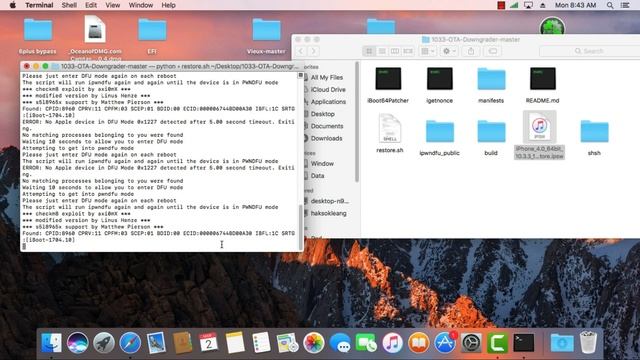
Task: Open Shell menu in menu bar
Action: pos(69,5)
